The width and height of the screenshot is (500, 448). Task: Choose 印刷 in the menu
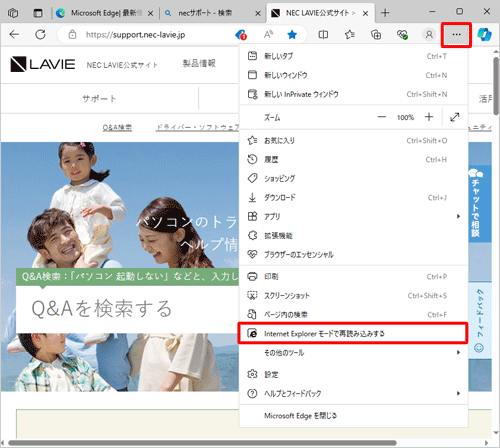coord(353,276)
